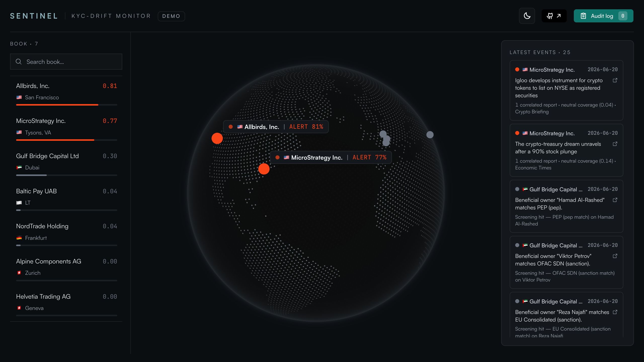This screenshot has height=362, width=644.
Task: Click the 'ALERT 77%' text on the globe
Action: 369,157
